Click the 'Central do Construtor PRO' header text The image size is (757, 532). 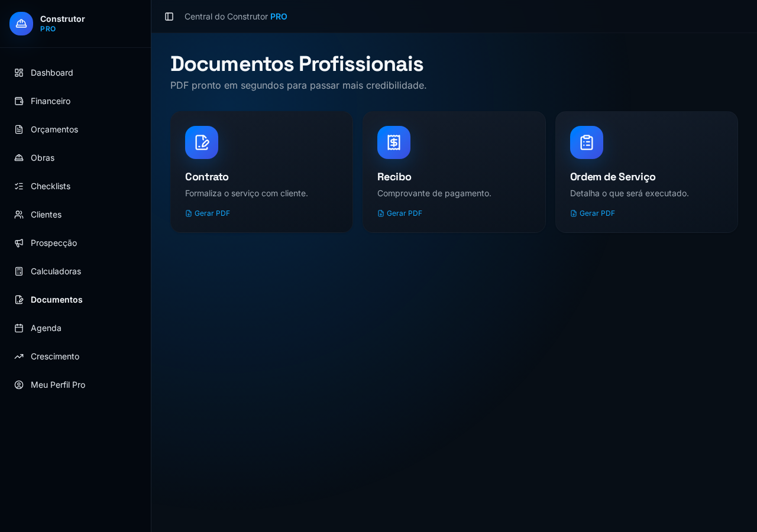point(236,17)
